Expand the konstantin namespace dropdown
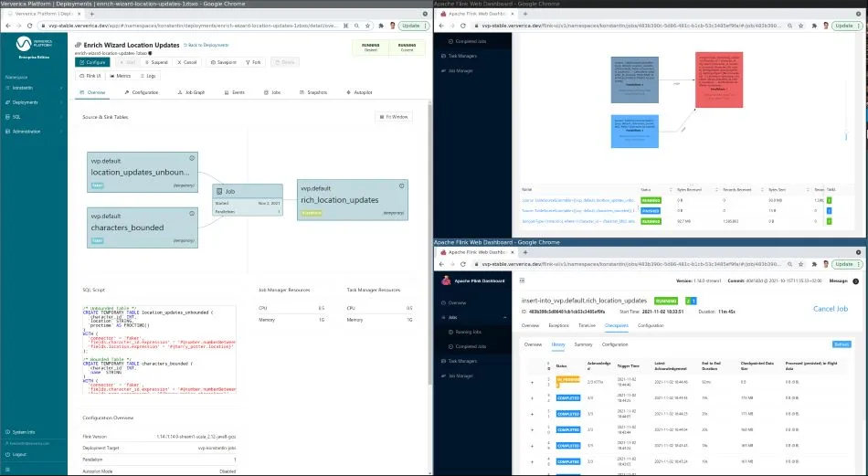This screenshot has height=476, width=868. point(34,88)
